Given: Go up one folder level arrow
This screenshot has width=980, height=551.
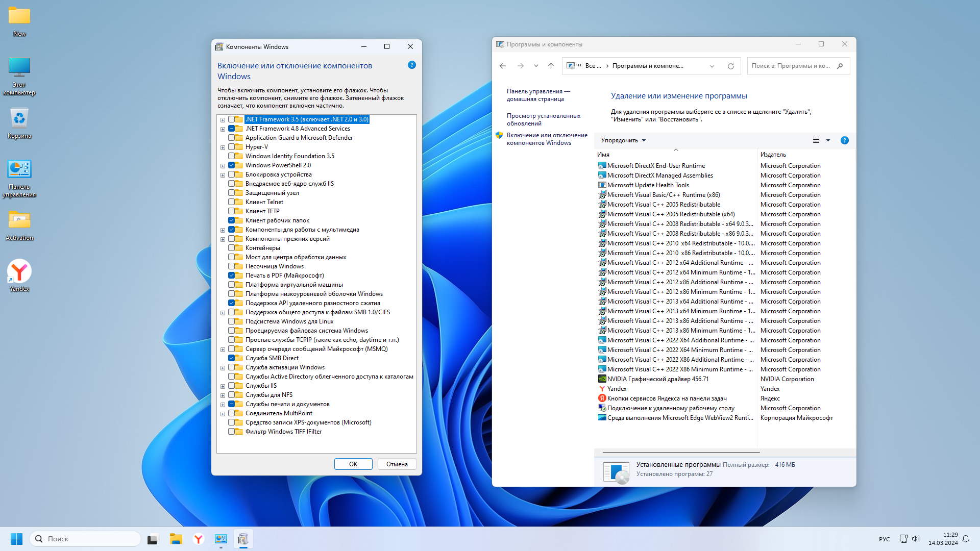Looking at the screenshot, I should (551, 66).
